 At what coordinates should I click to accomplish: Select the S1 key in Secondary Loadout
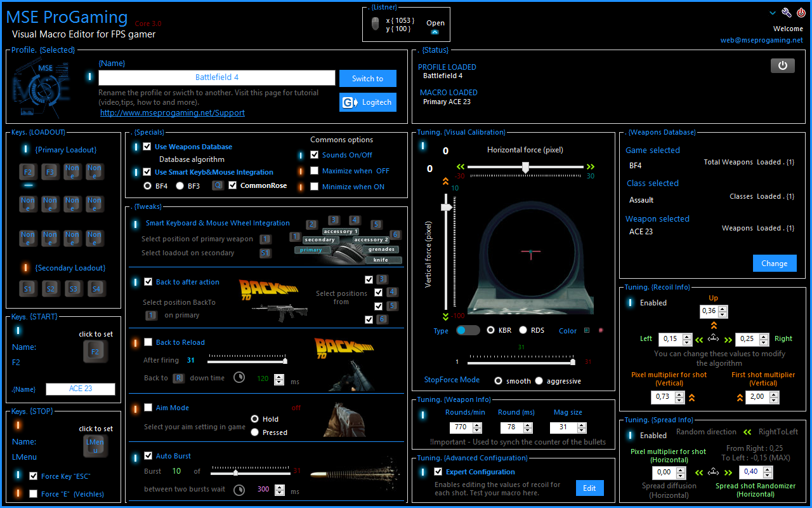[x=28, y=289]
